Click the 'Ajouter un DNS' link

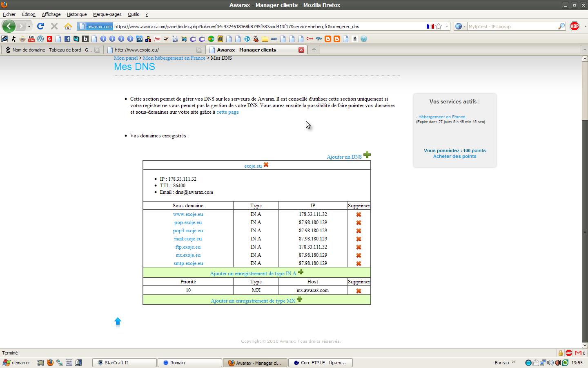[x=344, y=157]
